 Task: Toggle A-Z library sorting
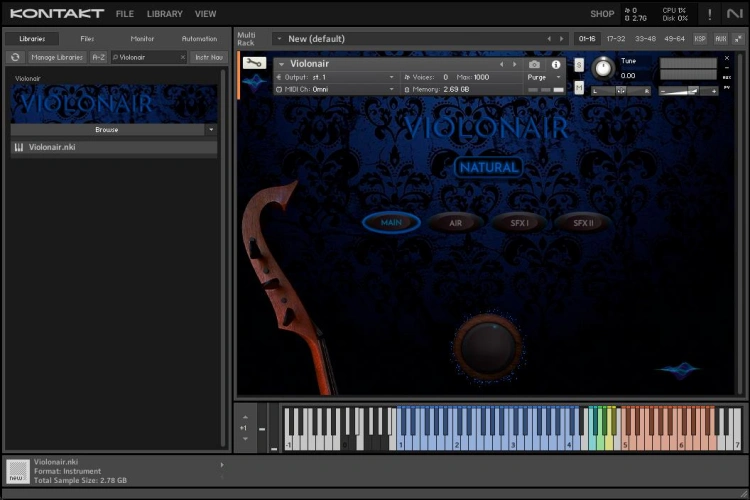(98, 58)
